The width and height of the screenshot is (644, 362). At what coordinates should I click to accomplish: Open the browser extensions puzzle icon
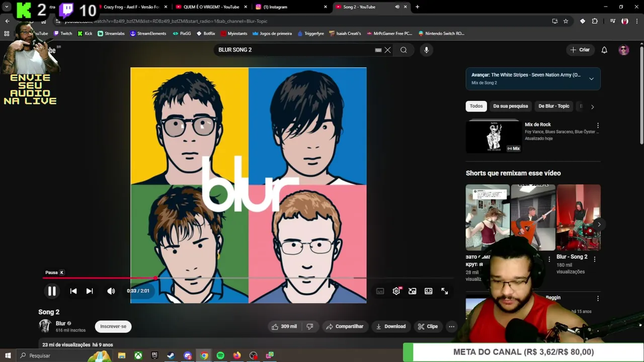(x=595, y=21)
